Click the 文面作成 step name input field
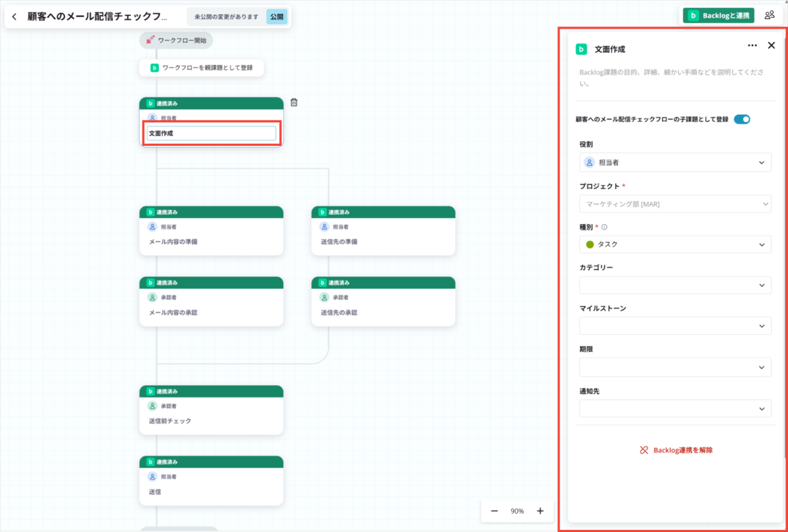Viewport: 788px width, 532px height. [x=211, y=133]
